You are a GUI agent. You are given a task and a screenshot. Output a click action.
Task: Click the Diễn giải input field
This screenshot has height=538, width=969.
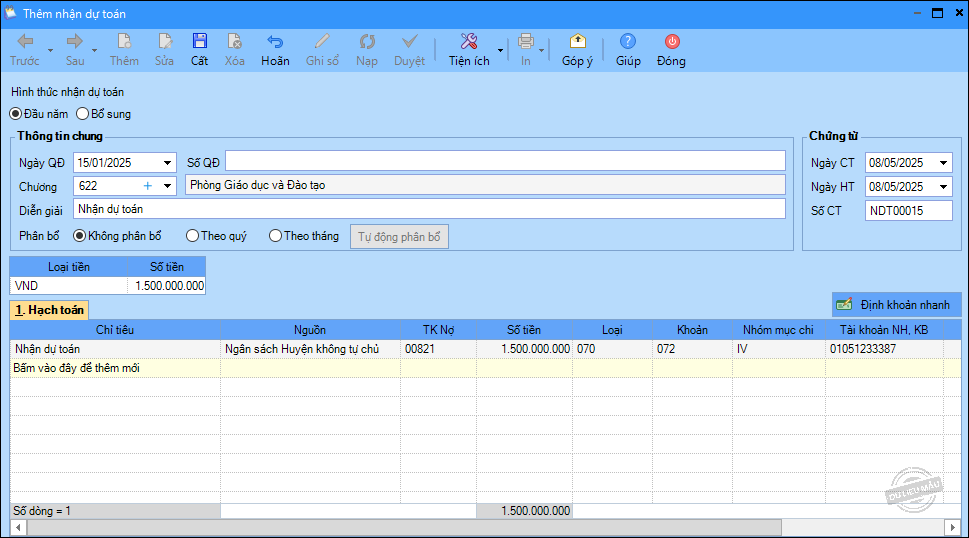pos(429,209)
